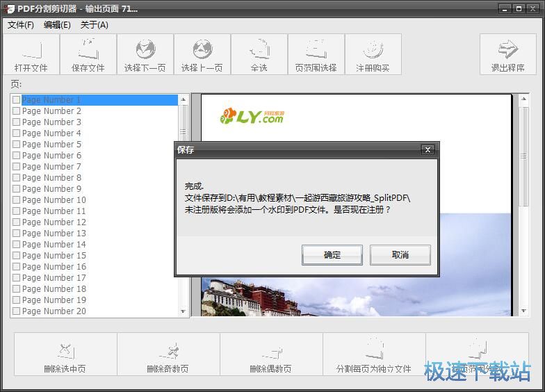
Task: Check the Page Number 4 checkbox
Action: [17, 133]
